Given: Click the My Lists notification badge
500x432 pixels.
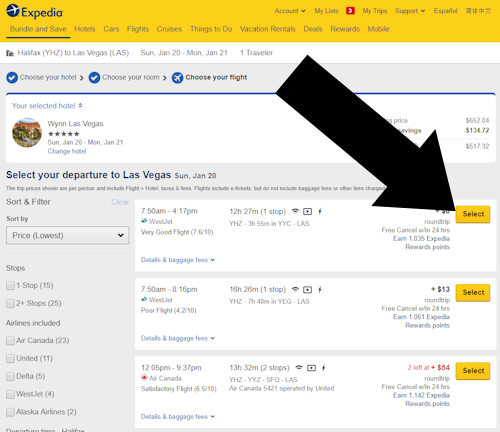Looking at the screenshot, I should click(350, 11).
